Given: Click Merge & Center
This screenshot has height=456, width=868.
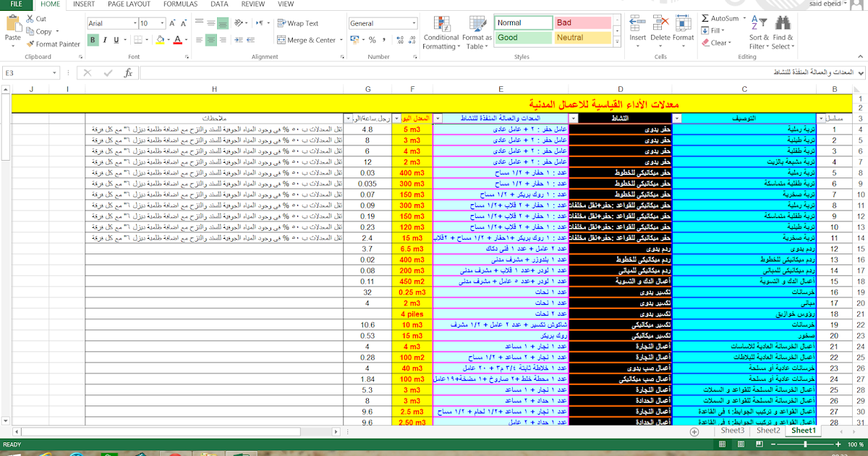Looking at the screenshot, I should (306, 40).
